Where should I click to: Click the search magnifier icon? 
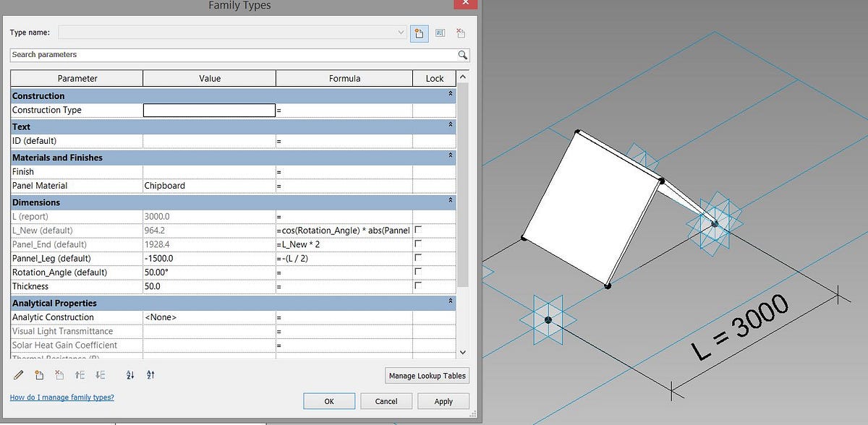462,55
